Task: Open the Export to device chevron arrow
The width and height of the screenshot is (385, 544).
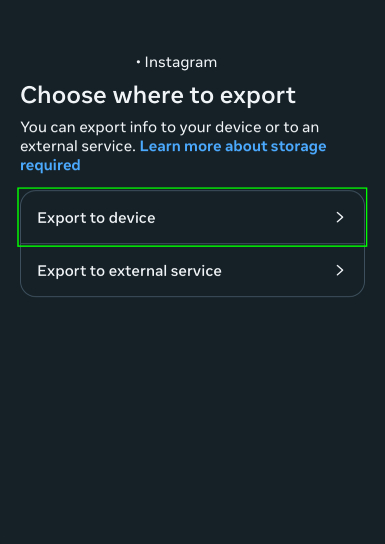Action: 340,218
